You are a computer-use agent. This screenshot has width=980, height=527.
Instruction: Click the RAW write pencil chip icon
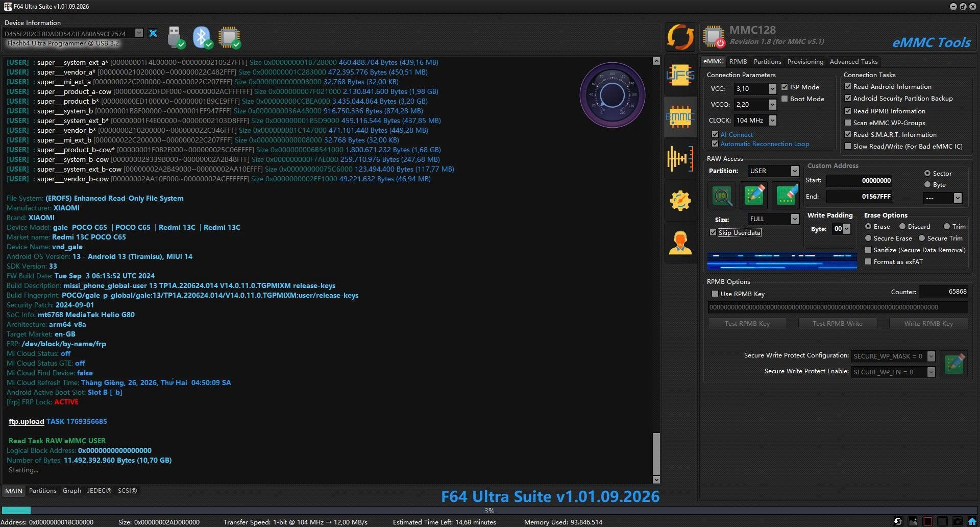point(754,196)
